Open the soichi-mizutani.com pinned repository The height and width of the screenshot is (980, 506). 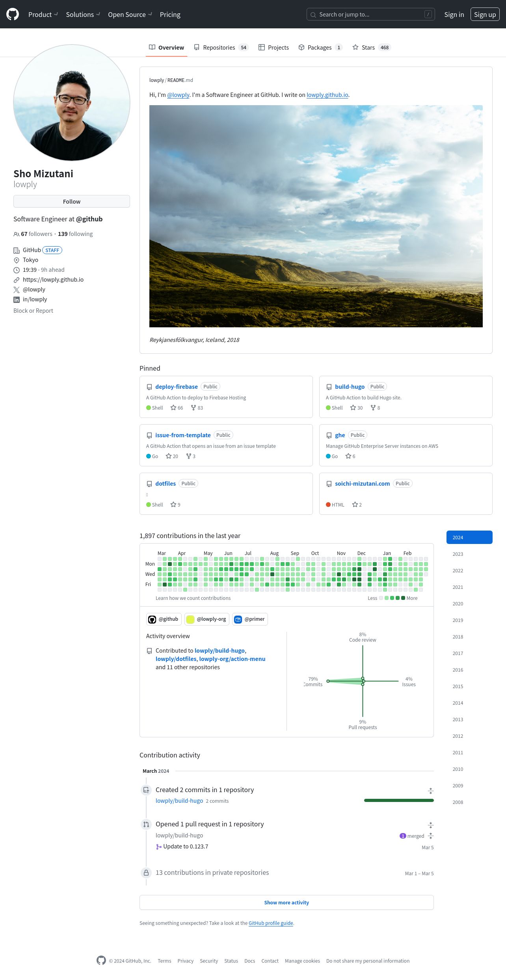pos(363,484)
